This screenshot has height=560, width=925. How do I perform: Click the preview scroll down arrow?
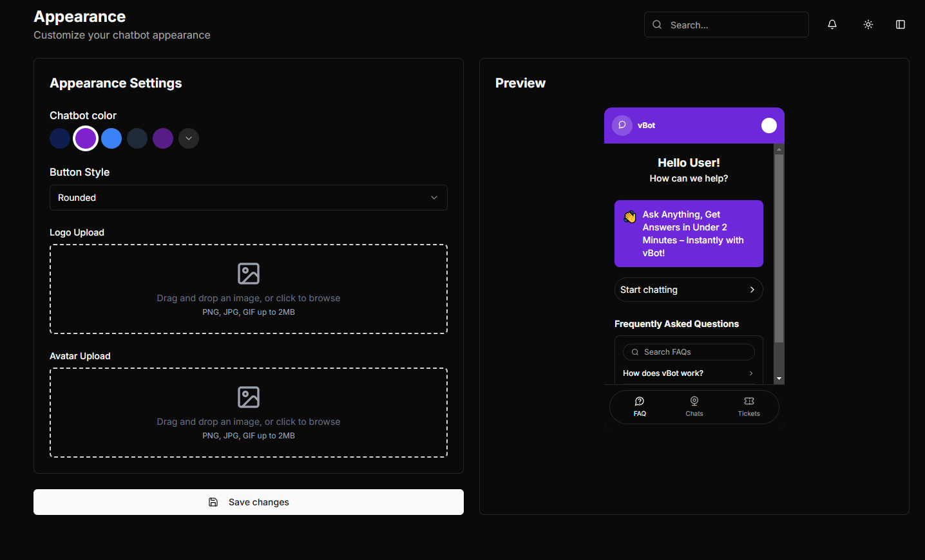click(779, 379)
